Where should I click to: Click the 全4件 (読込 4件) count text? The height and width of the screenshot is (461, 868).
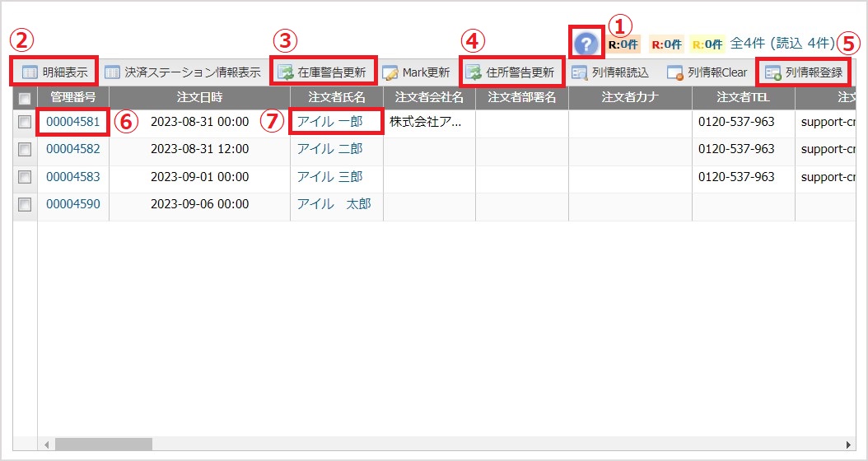coord(782,43)
